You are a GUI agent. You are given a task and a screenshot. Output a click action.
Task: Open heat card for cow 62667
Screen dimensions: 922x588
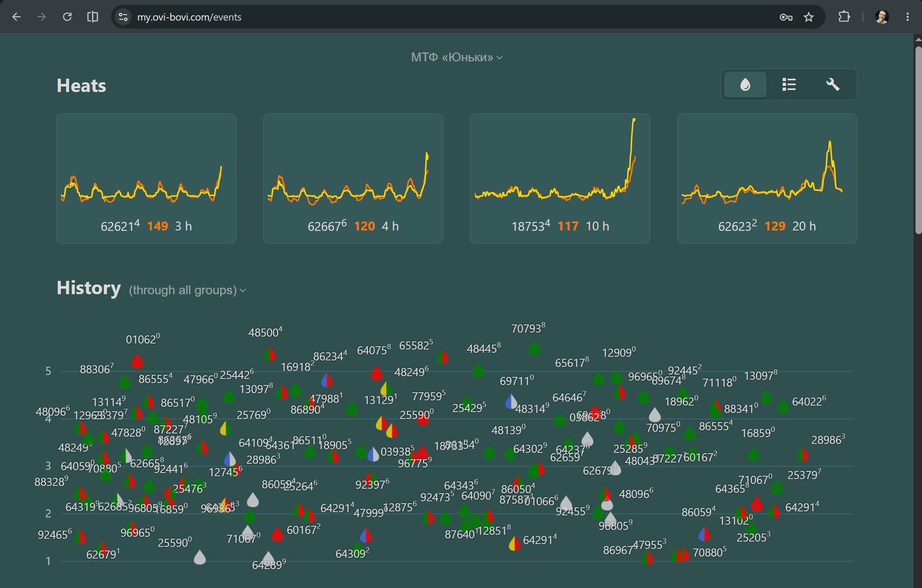pos(353,178)
